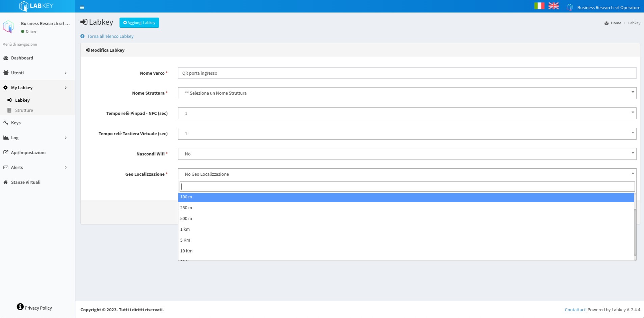This screenshot has width=644, height=318.
Task: Click the back arrow icon beside Torna all'elenco
Action: coord(82,36)
